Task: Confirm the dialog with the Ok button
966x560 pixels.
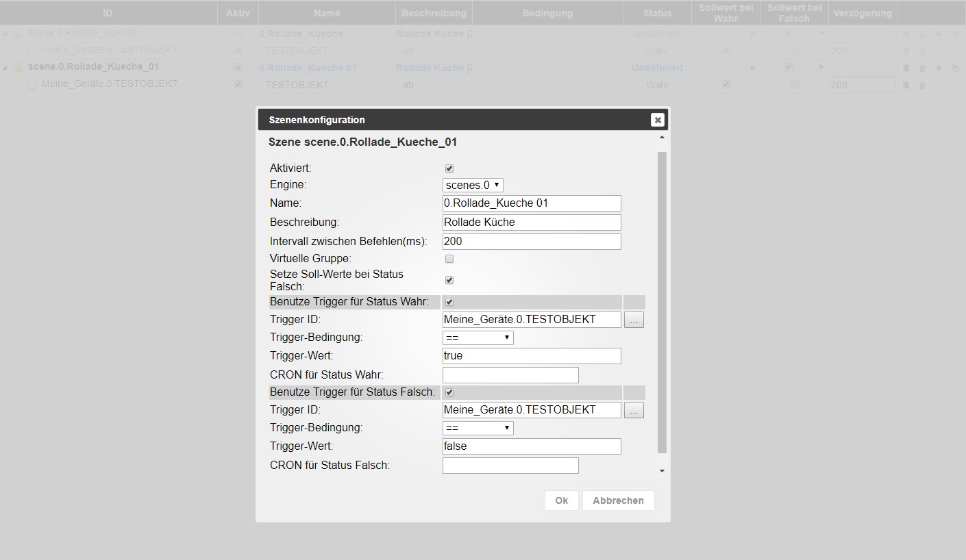Action: click(561, 500)
